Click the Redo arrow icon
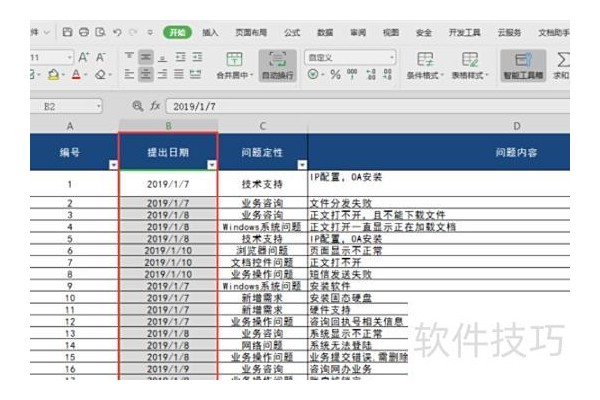 (x=133, y=33)
